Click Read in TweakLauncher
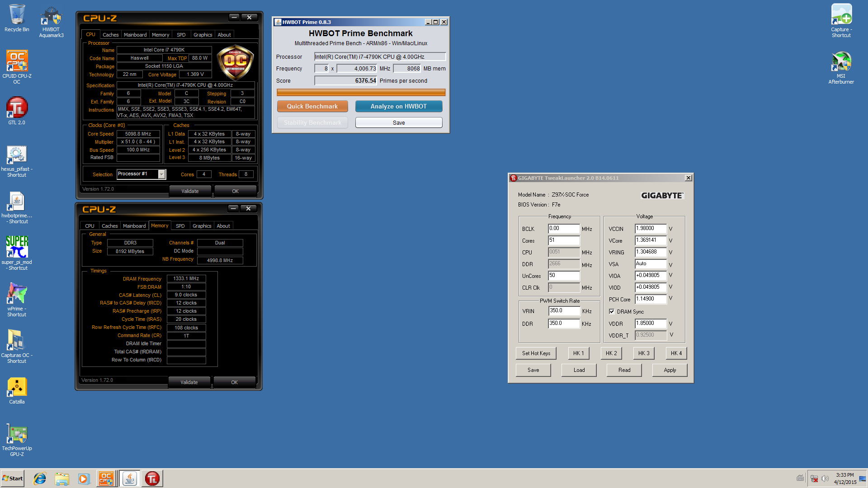868x488 pixels. point(624,370)
